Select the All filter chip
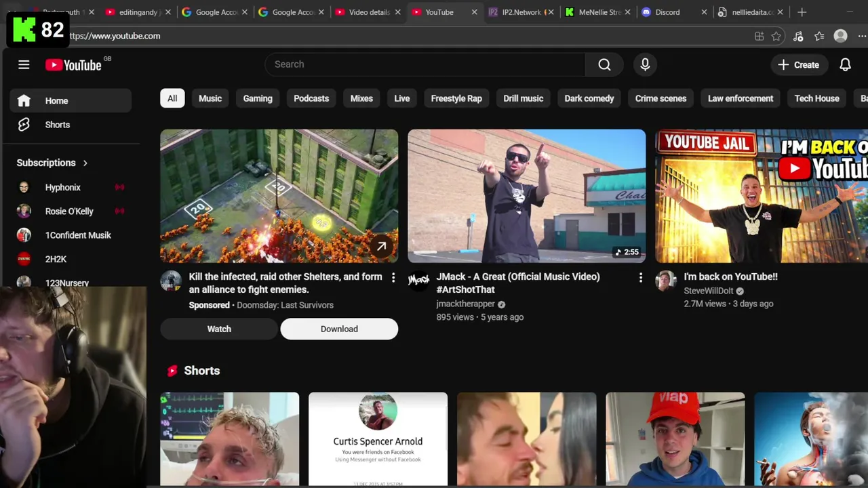Screen dimensions: 868x488 tap(172, 98)
